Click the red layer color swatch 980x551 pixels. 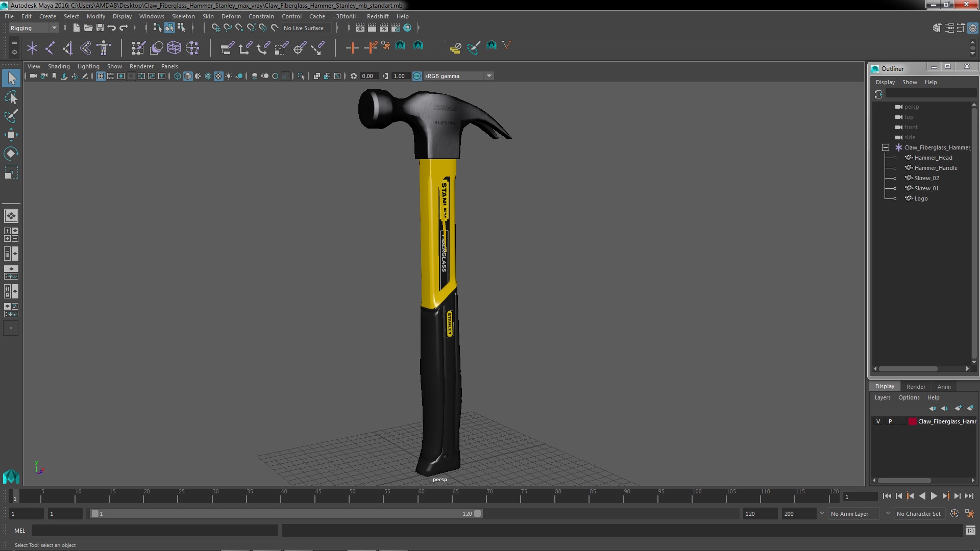click(x=912, y=421)
